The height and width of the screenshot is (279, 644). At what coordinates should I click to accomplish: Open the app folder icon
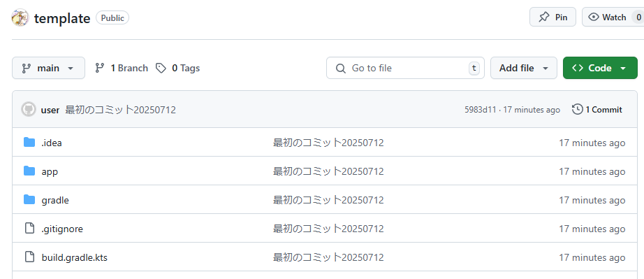[29, 171]
